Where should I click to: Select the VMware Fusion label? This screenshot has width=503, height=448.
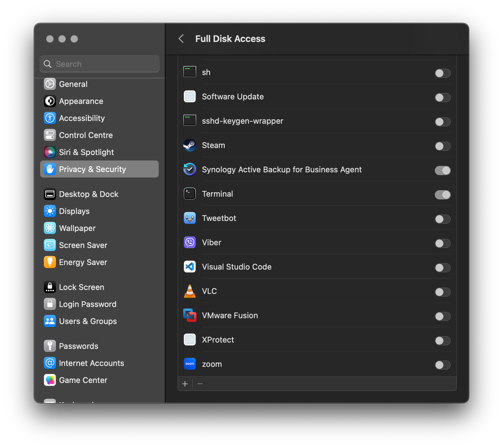click(x=230, y=315)
